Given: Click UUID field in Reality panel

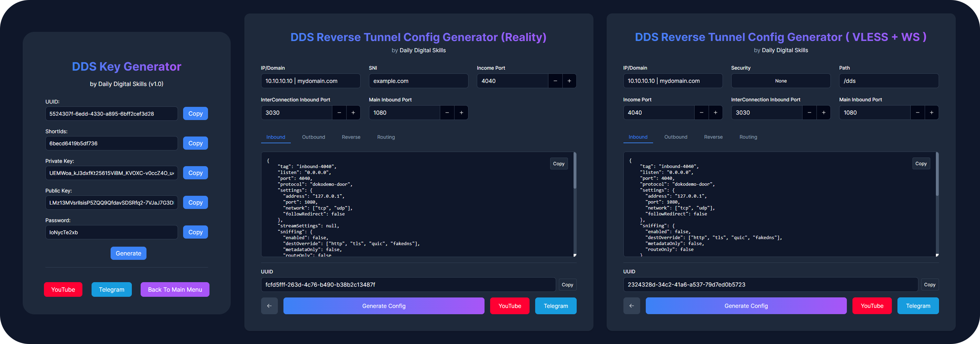Looking at the screenshot, I should click(x=408, y=285).
